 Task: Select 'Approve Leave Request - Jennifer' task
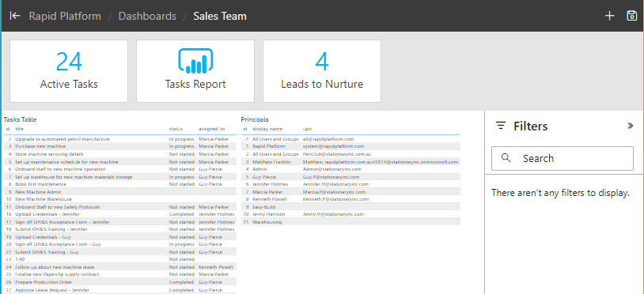[120, 290]
